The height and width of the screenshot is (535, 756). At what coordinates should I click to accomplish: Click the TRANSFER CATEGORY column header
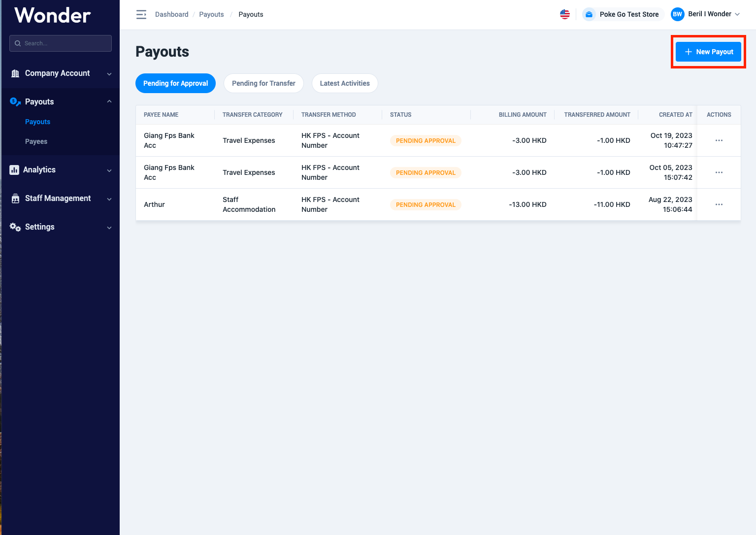[x=252, y=115]
